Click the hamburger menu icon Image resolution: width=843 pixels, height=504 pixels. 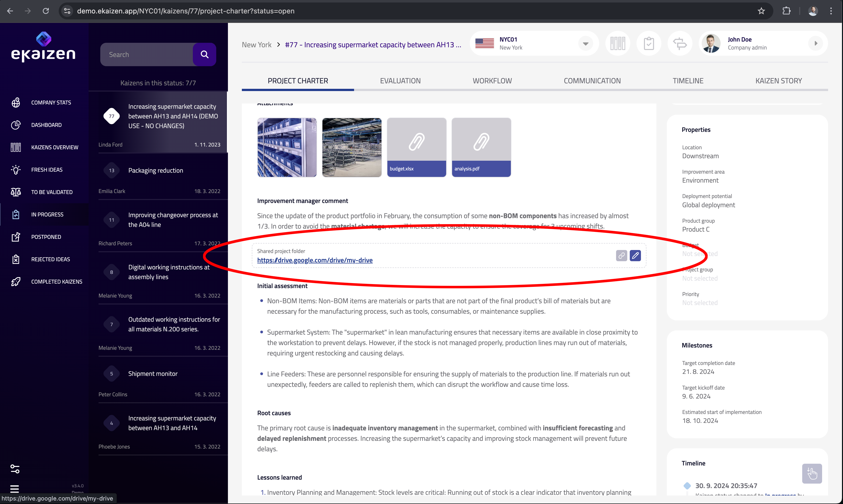(15, 489)
